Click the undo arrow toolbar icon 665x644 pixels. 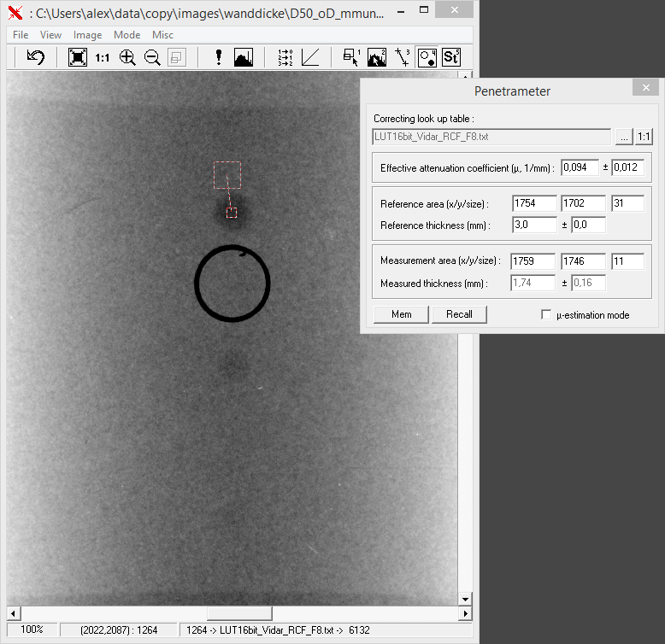point(35,57)
